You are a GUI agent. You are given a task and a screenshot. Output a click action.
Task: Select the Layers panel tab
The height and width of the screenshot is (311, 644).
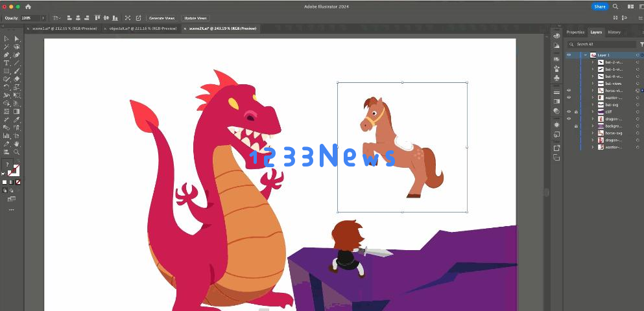point(596,32)
